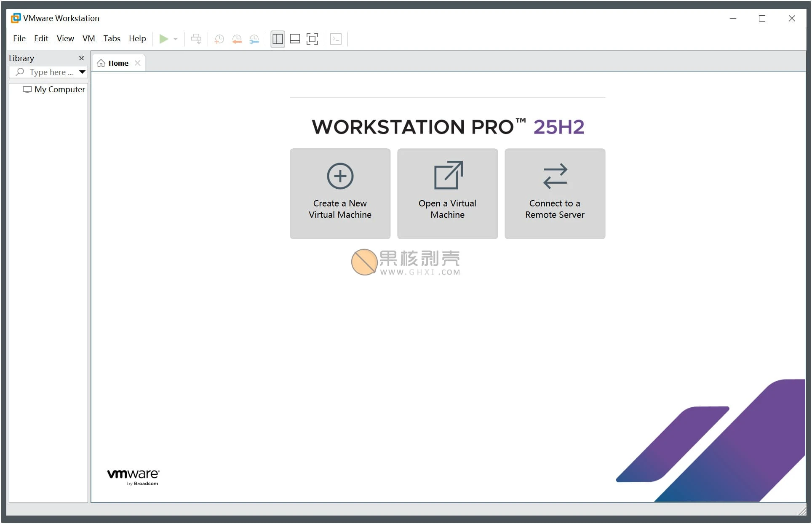Toggle the Library sidebar visibility
Screen dimensions: 812x524
(277, 39)
